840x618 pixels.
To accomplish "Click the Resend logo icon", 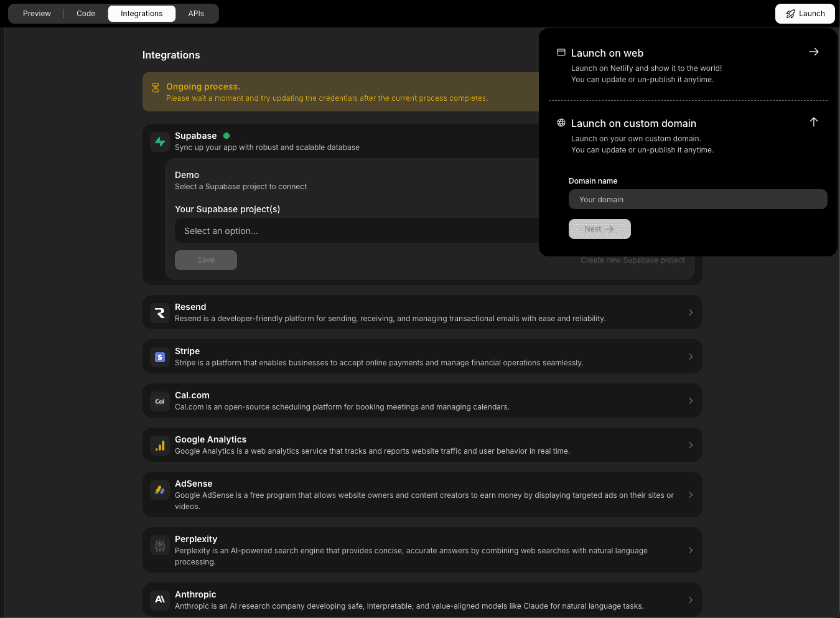I will [160, 312].
